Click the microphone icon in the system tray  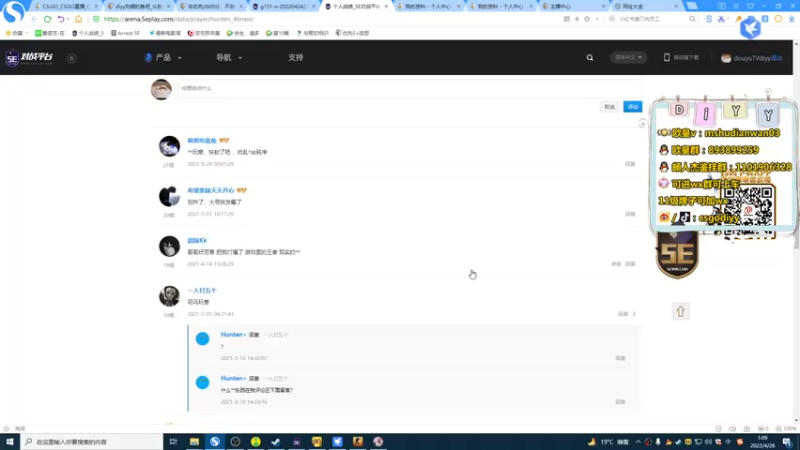click(x=658, y=442)
